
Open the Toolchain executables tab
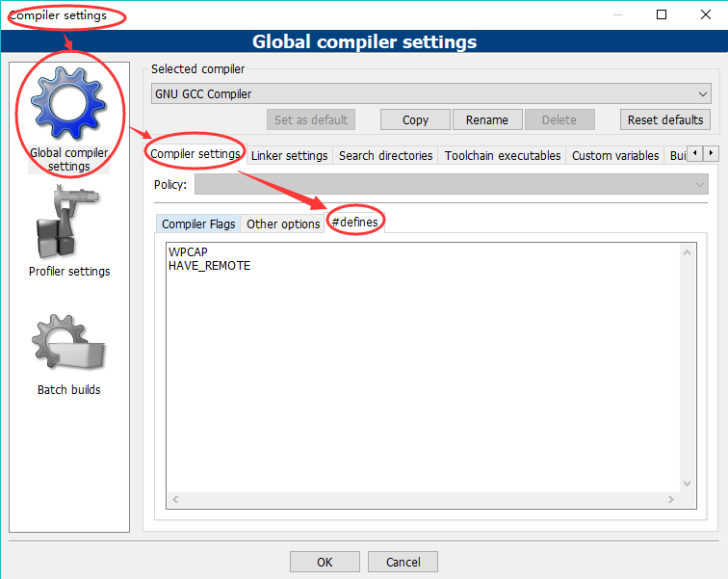(503, 155)
